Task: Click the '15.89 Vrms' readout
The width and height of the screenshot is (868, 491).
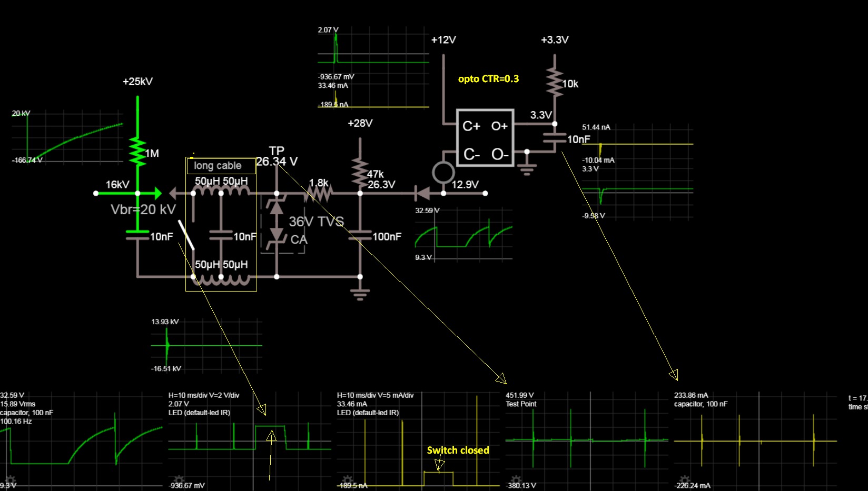Action: (x=18, y=404)
